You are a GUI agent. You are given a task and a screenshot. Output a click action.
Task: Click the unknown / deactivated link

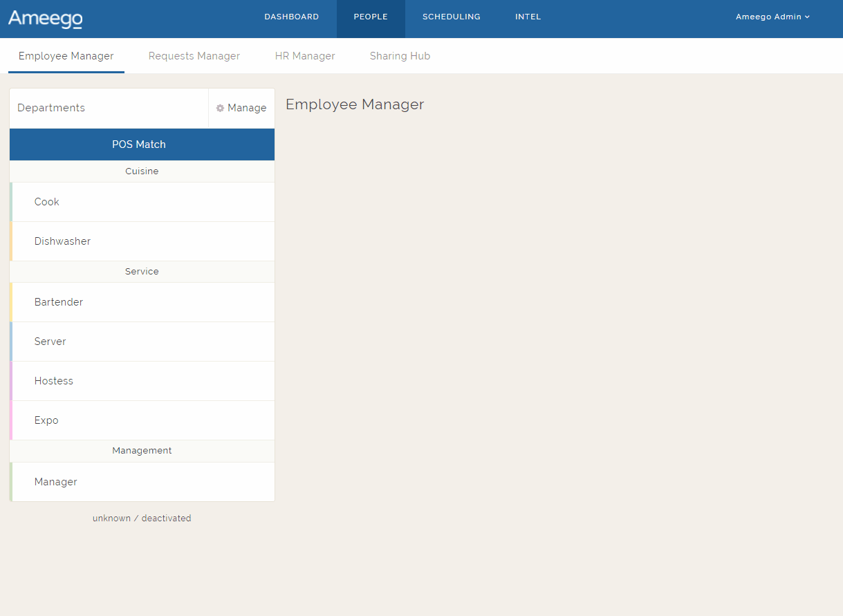142,519
